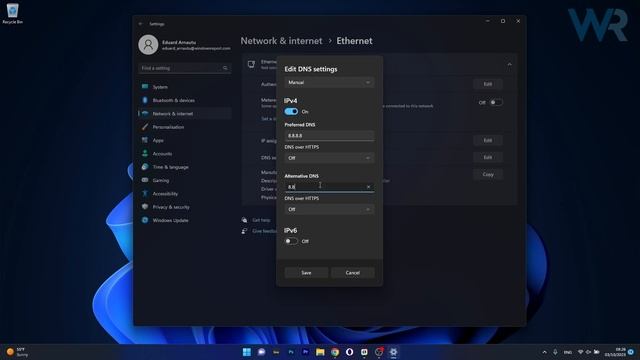Open DNS over HTTPS dropdown under Preferred DNS
Screen dimensions: 640x360
[329, 158]
